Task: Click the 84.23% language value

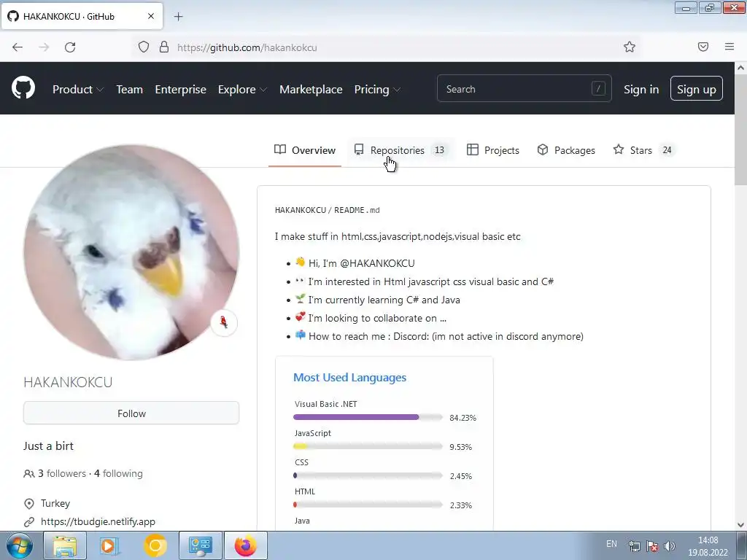Action: point(462,418)
